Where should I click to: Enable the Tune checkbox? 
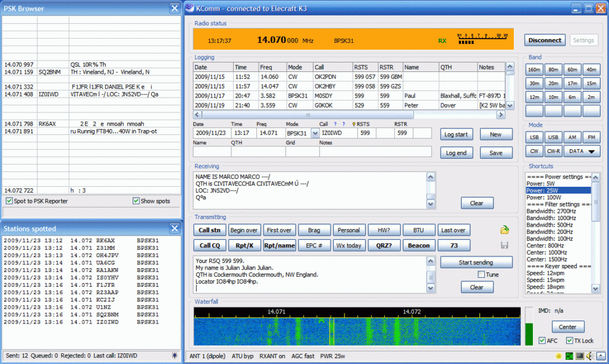coord(481,274)
